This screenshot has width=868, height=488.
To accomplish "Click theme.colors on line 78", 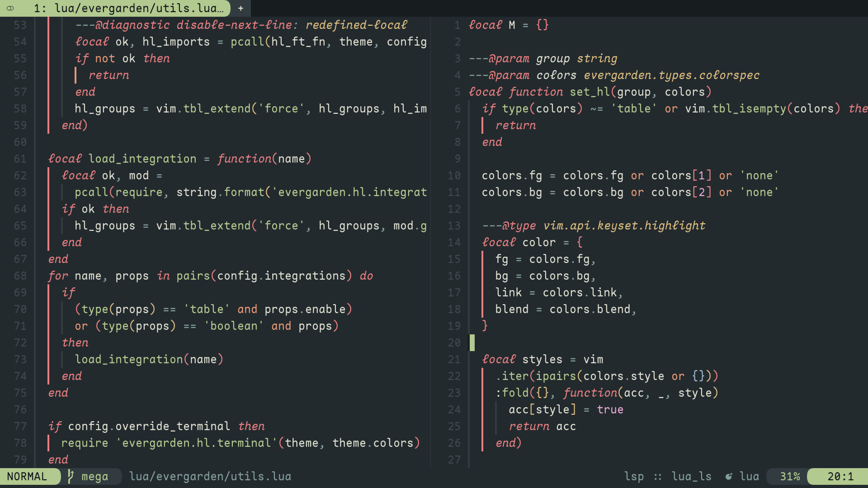I will click(373, 443).
